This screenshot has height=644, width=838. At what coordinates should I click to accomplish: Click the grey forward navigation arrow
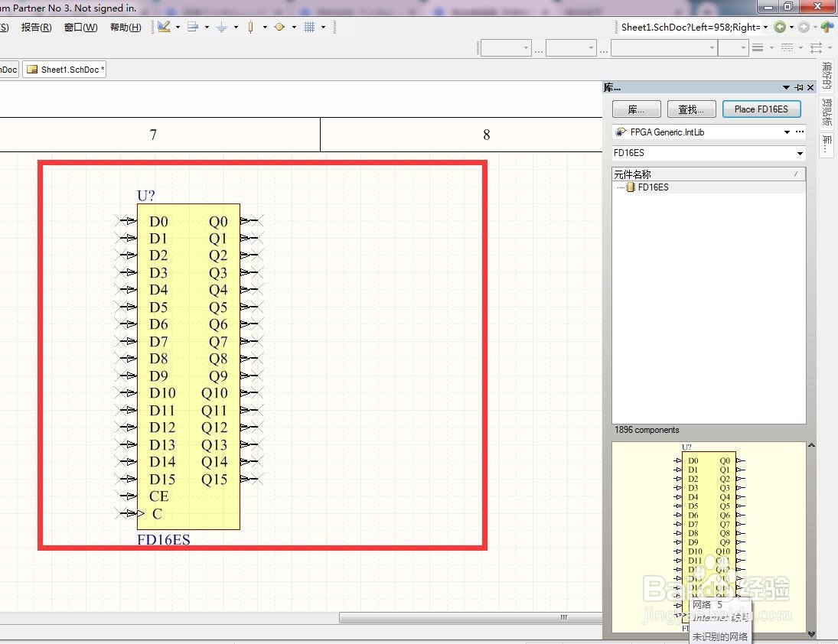click(804, 27)
